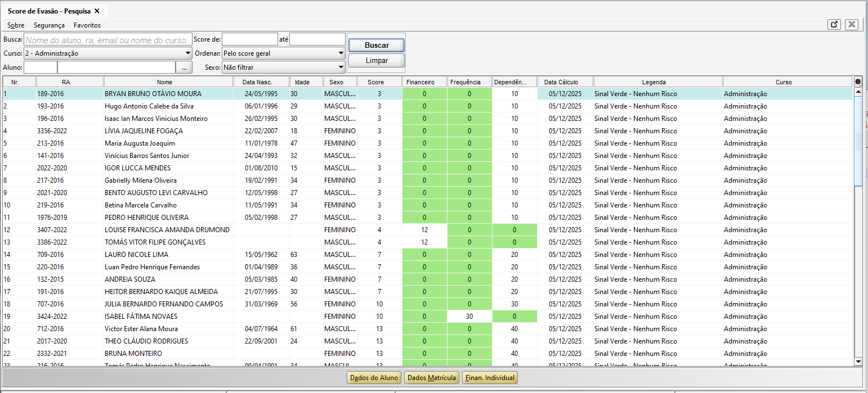This screenshot has width=868, height=393.
Task: Select row ANDREIA SOUZA
Action: (428, 279)
